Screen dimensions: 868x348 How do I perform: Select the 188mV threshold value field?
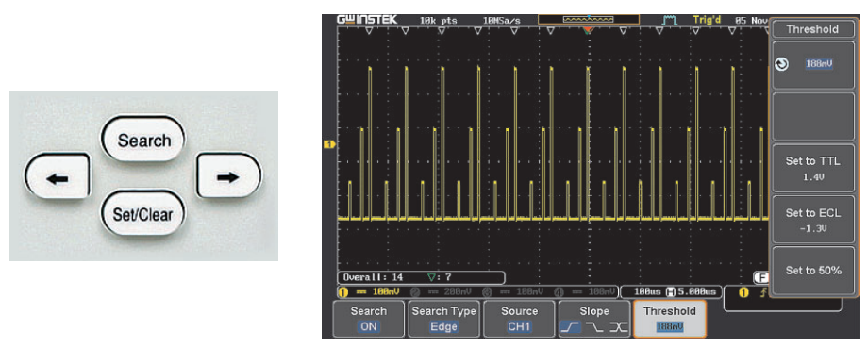pos(819,64)
